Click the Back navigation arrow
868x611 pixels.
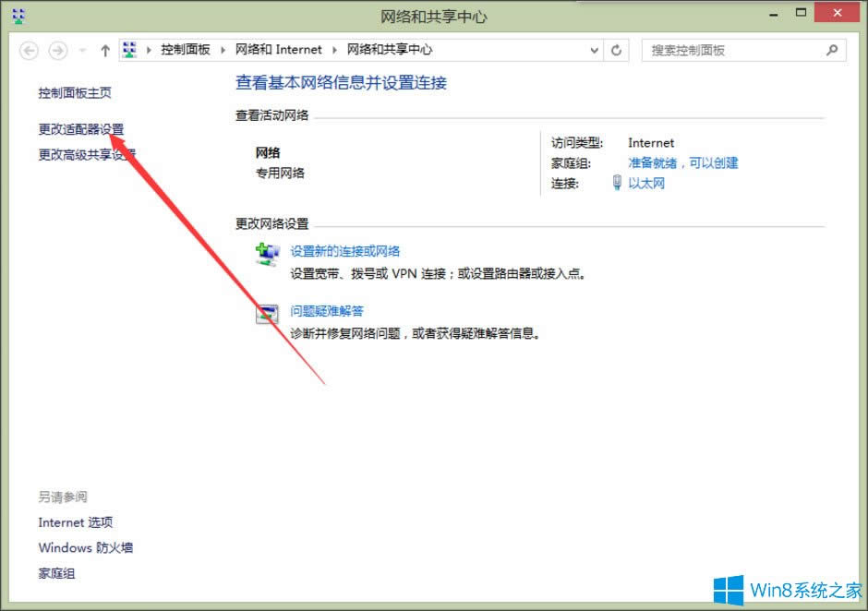coord(29,51)
